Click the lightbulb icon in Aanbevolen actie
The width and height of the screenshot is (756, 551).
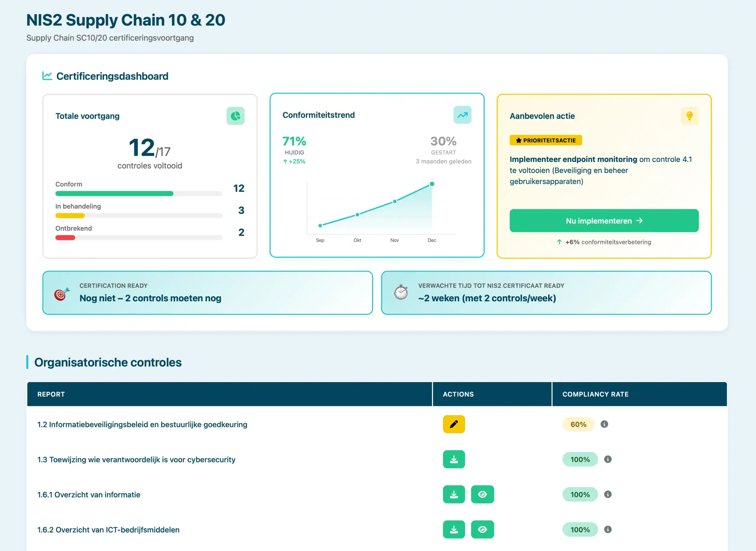(x=689, y=116)
